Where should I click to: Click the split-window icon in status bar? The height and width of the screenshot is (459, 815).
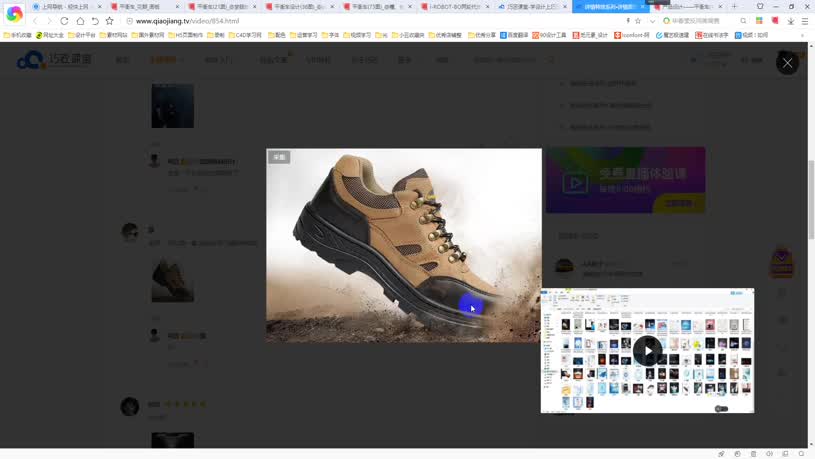(785, 454)
